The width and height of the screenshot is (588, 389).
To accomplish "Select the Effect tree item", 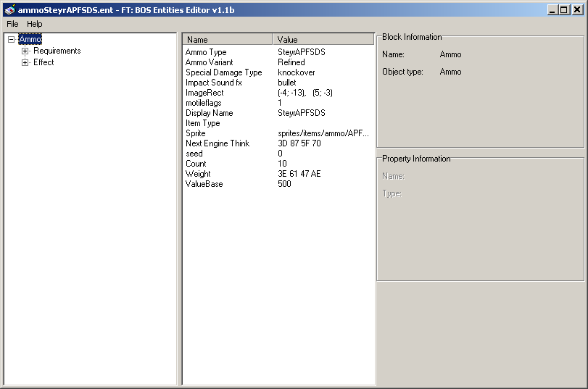I will (x=44, y=62).
